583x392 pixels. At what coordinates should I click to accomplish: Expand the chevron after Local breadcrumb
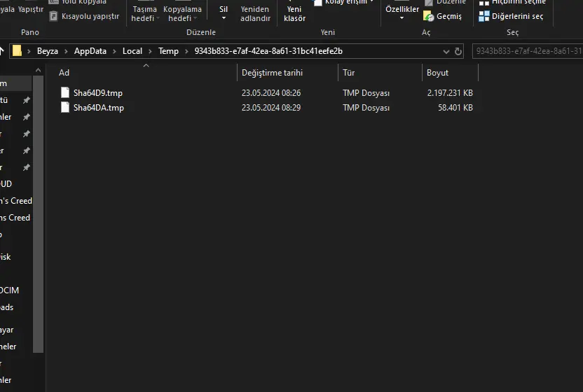[x=150, y=51]
